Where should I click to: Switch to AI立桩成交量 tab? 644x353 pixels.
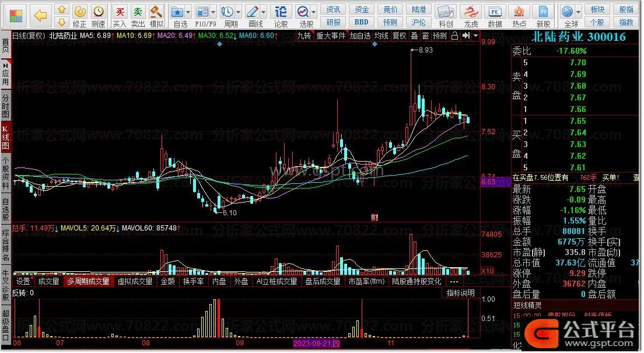(276, 281)
